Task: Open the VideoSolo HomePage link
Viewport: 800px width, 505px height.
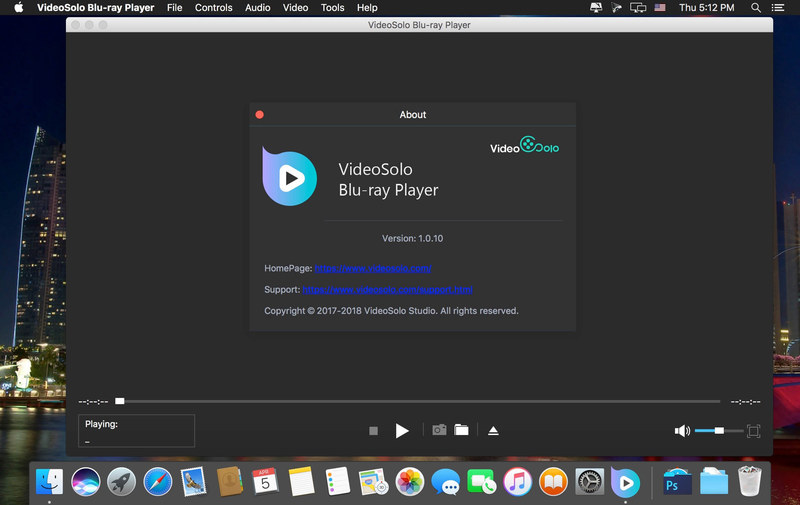Action: tap(373, 268)
